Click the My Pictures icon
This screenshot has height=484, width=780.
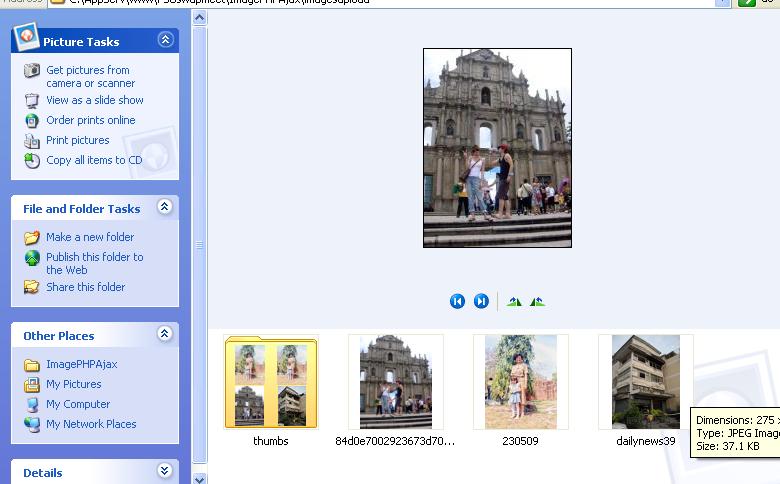click(x=32, y=385)
